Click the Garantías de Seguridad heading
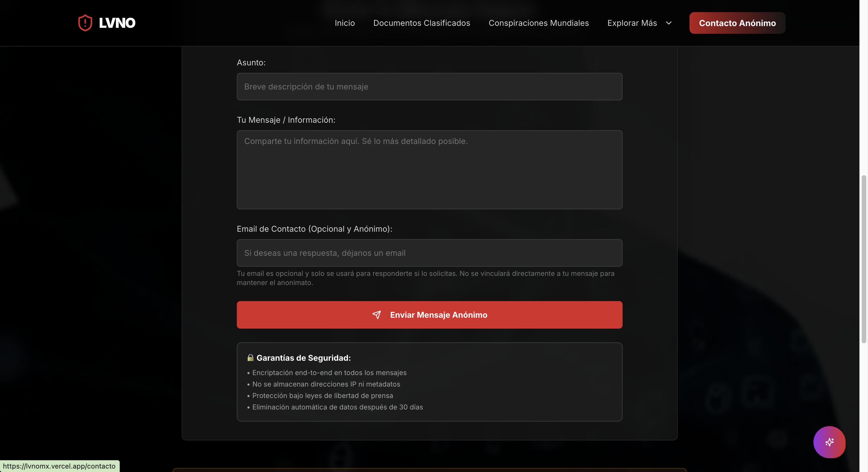The width and height of the screenshot is (868, 472). coord(303,358)
